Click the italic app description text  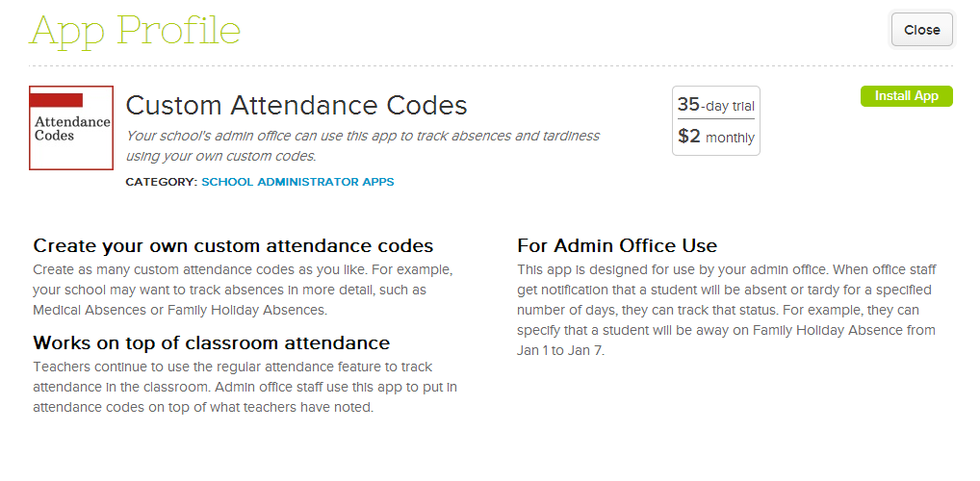pyautogui.click(x=362, y=145)
